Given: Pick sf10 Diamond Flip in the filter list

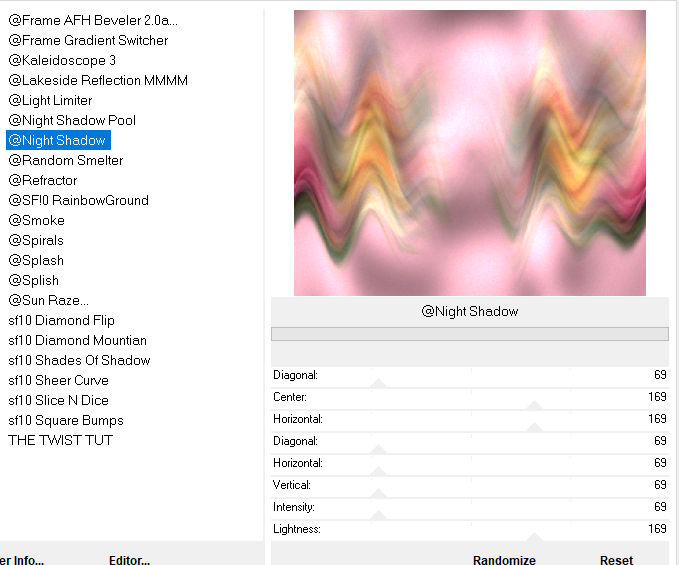Looking at the screenshot, I should point(61,320).
